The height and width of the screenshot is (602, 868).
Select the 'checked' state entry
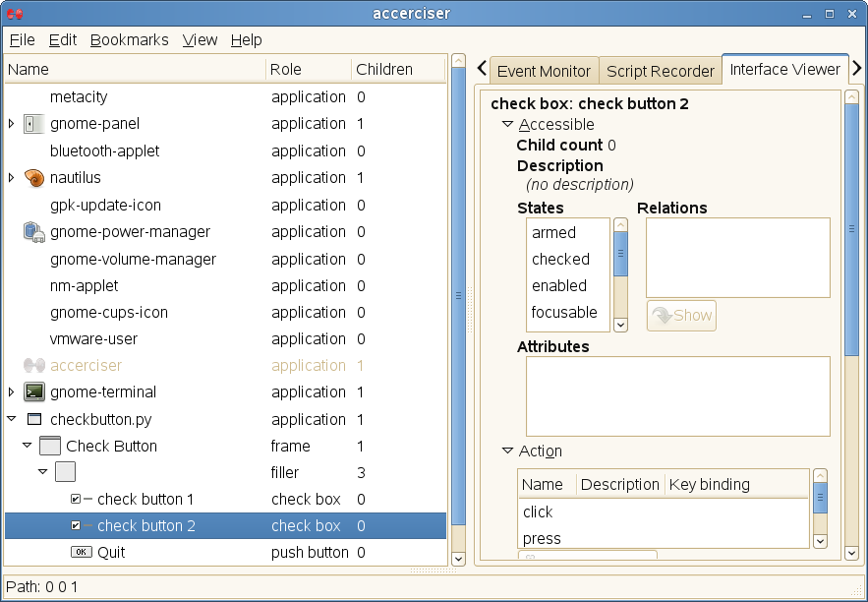click(x=568, y=259)
